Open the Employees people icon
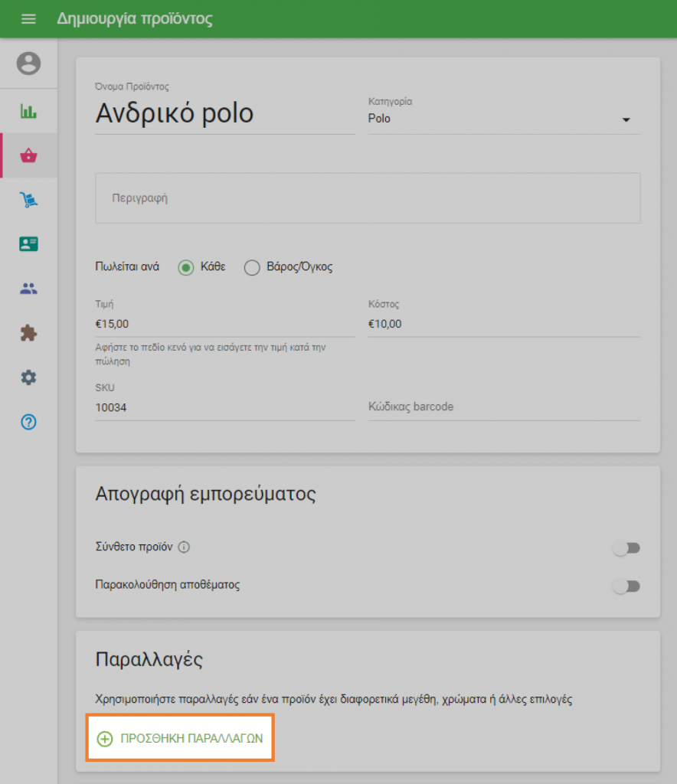The image size is (677, 784). pyautogui.click(x=28, y=289)
